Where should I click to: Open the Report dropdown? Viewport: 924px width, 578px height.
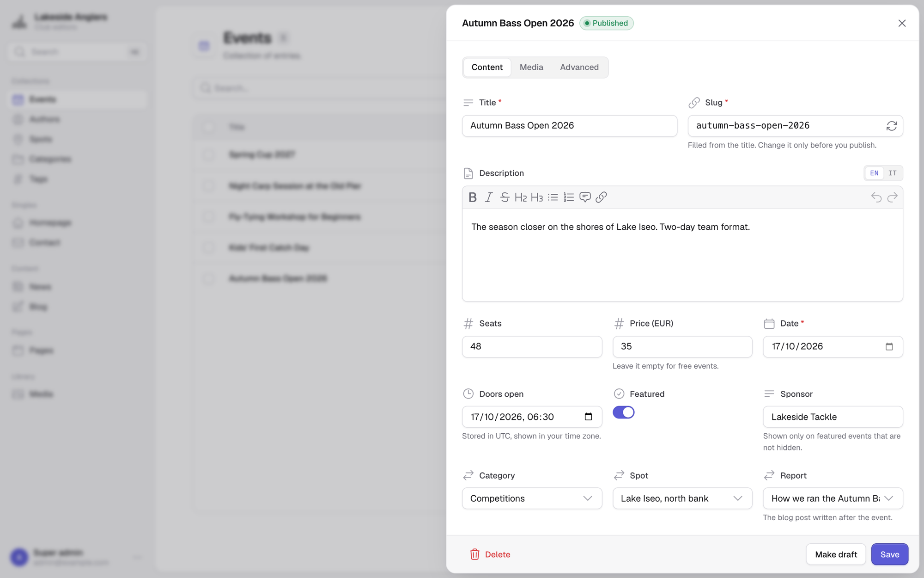pos(833,498)
